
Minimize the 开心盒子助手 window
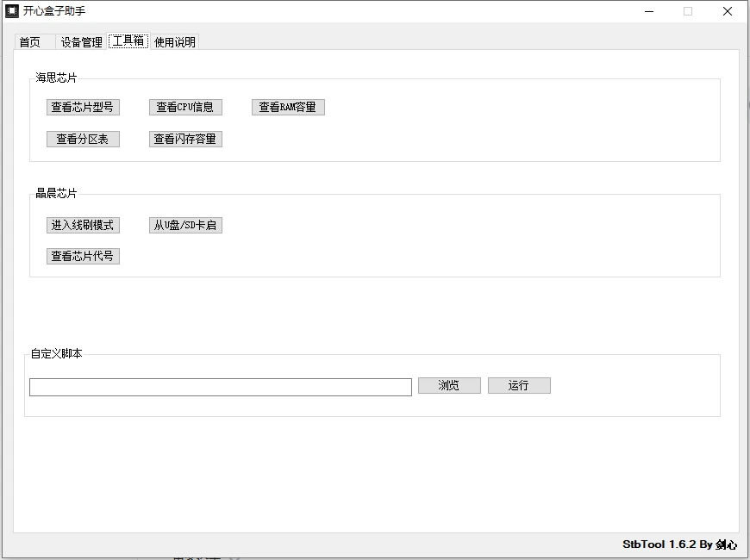pos(648,11)
